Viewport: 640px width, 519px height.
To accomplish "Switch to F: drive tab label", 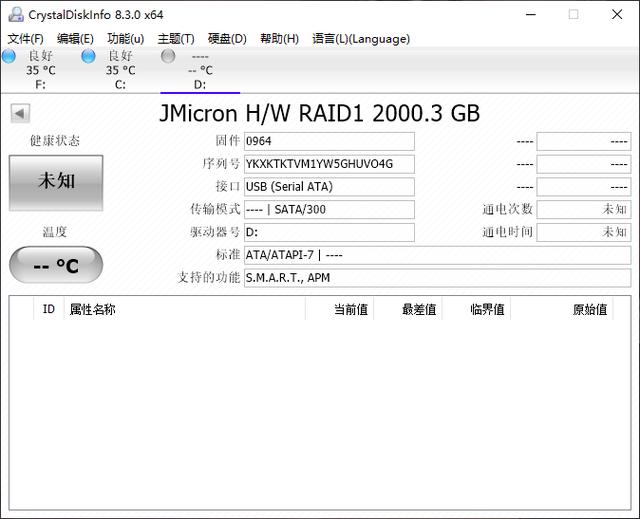I will click(x=40, y=85).
